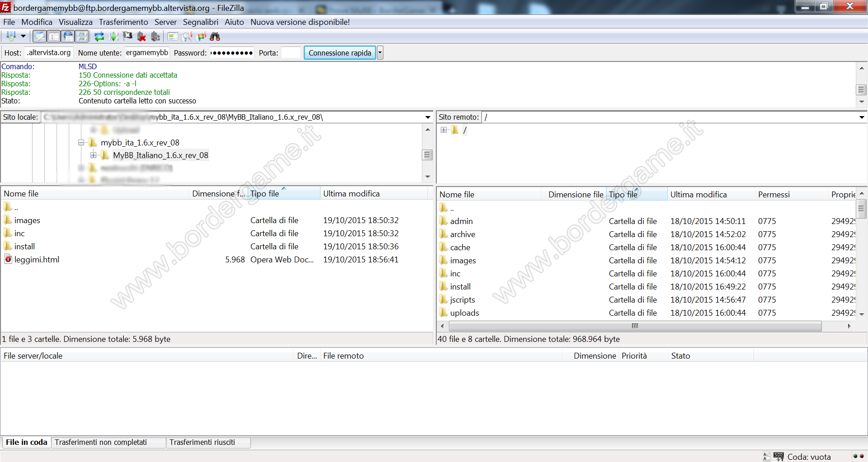Reconnect to the last server
The height and width of the screenshot is (462, 868).
(x=156, y=36)
